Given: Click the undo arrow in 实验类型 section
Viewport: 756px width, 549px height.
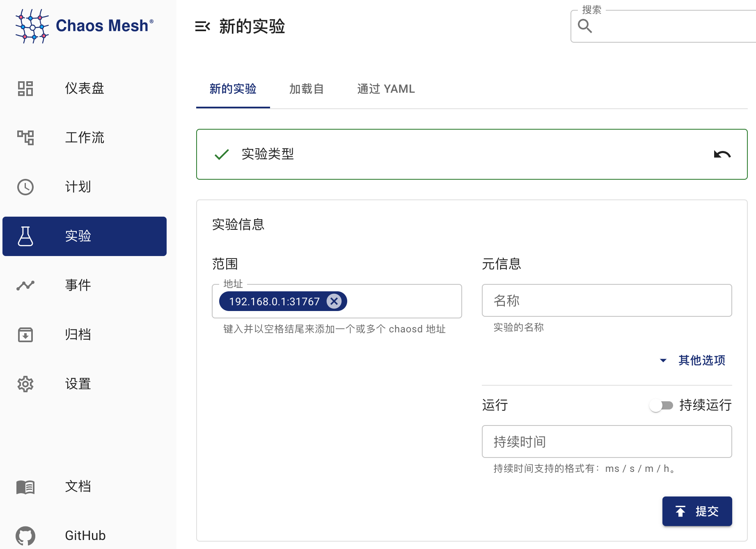Looking at the screenshot, I should pos(722,154).
